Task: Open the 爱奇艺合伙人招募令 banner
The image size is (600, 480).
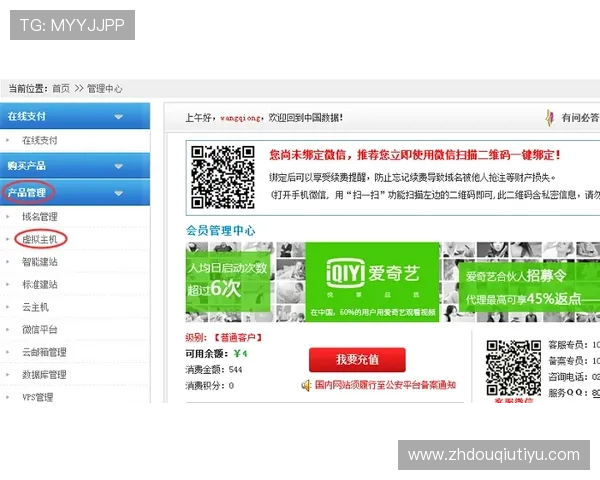Action: 529,287
